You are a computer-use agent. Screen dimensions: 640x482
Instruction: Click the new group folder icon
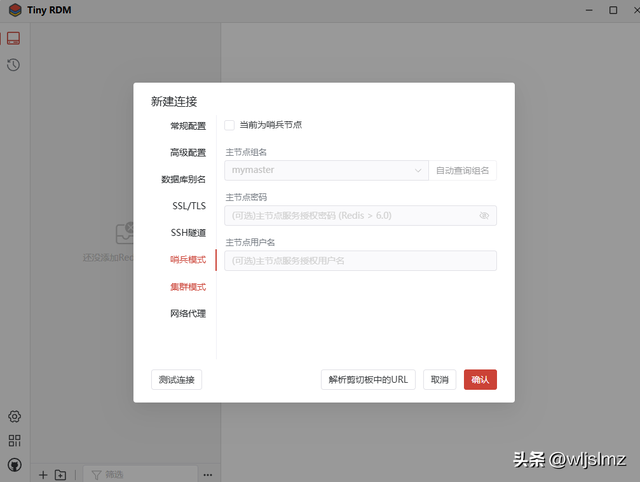coord(60,475)
